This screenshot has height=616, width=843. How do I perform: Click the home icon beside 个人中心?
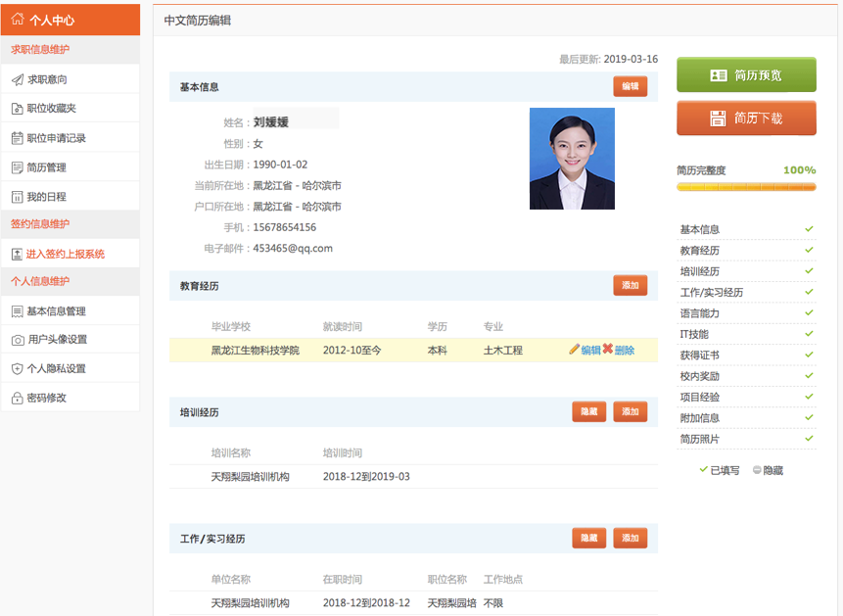pyautogui.click(x=18, y=20)
